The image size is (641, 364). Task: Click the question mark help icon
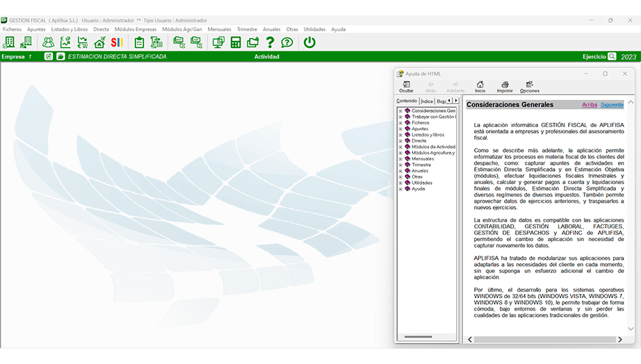click(x=270, y=42)
